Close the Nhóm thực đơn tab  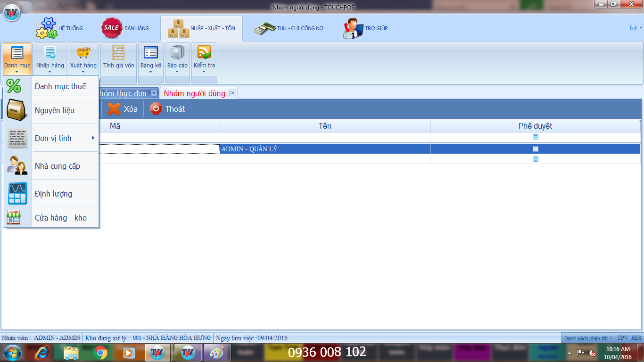[x=154, y=93]
